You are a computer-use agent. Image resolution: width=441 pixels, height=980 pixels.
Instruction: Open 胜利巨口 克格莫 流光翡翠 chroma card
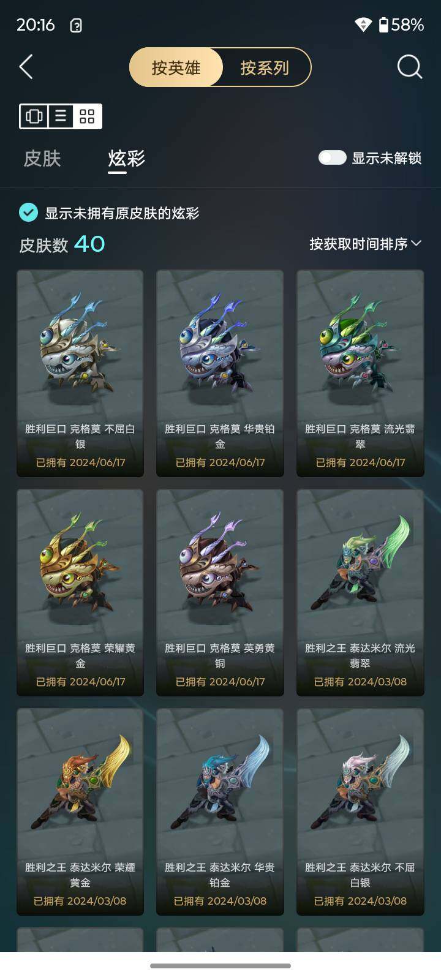click(x=360, y=373)
